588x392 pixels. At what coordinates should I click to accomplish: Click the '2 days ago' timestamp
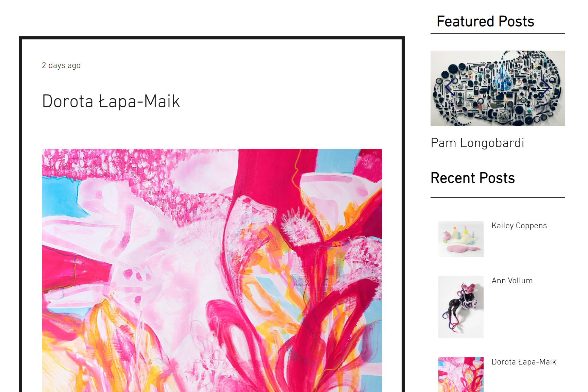click(61, 65)
